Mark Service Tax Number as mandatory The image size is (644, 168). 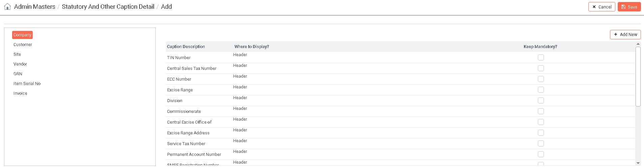541,143
